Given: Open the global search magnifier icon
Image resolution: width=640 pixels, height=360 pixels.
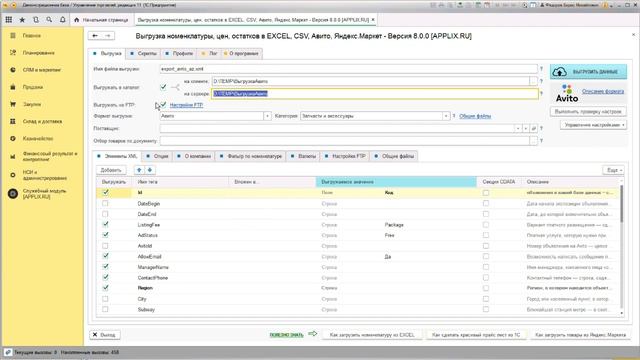Looking at the screenshot, I should click(49, 20).
